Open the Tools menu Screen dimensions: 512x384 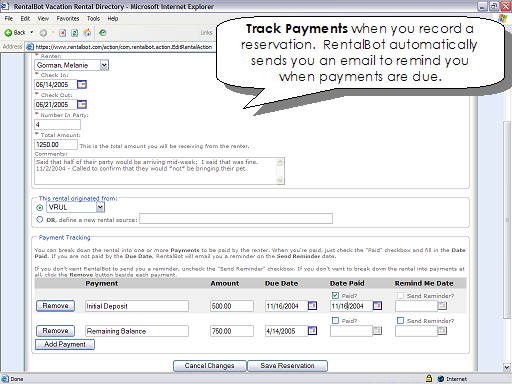click(x=93, y=19)
